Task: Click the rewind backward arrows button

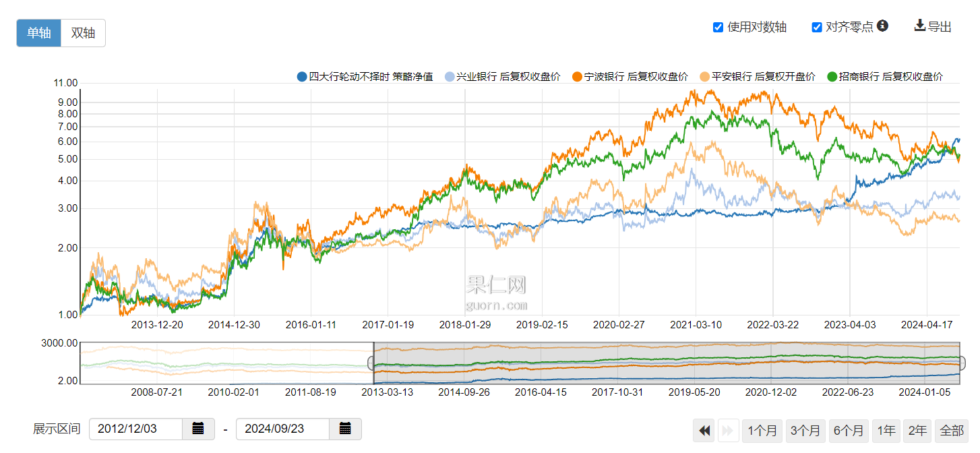Action: tap(705, 431)
